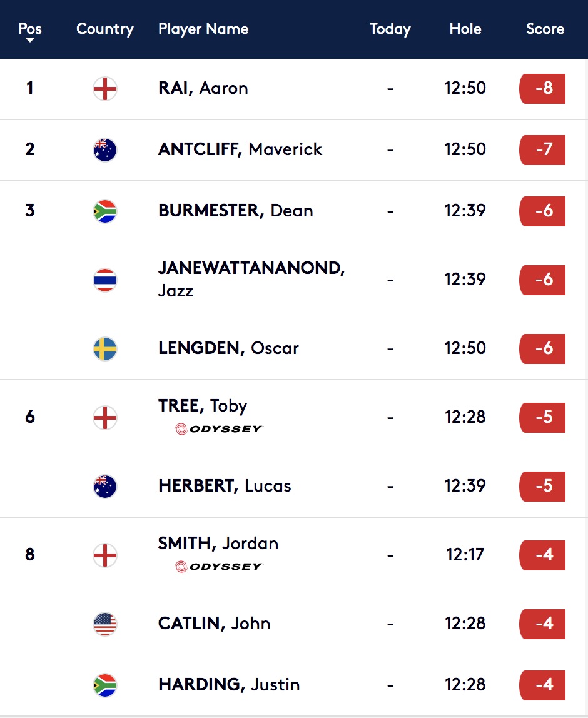The height and width of the screenshot is (718, 588).
Task: Click Aaron Rai's red -8 score badge
Action: tap(542, 88)
